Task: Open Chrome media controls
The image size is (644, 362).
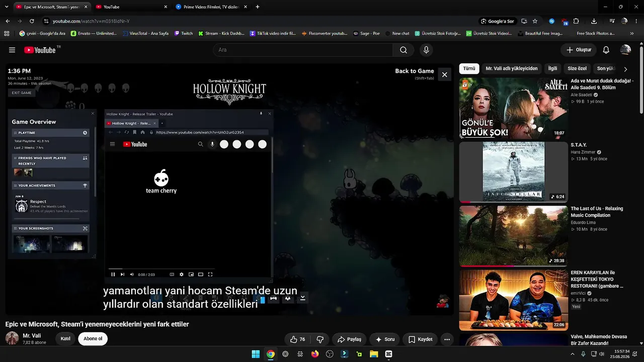Action: click(x=612, y=21)
